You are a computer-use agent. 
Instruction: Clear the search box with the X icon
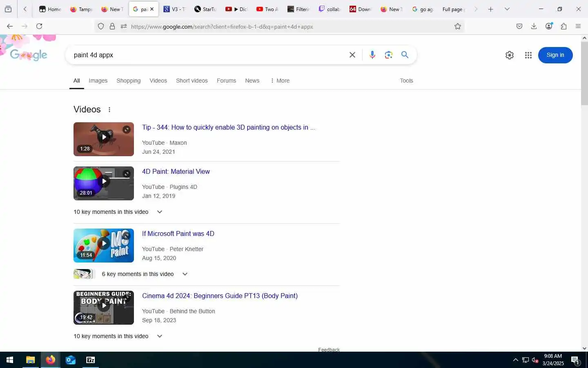click(x=352, y=55)
